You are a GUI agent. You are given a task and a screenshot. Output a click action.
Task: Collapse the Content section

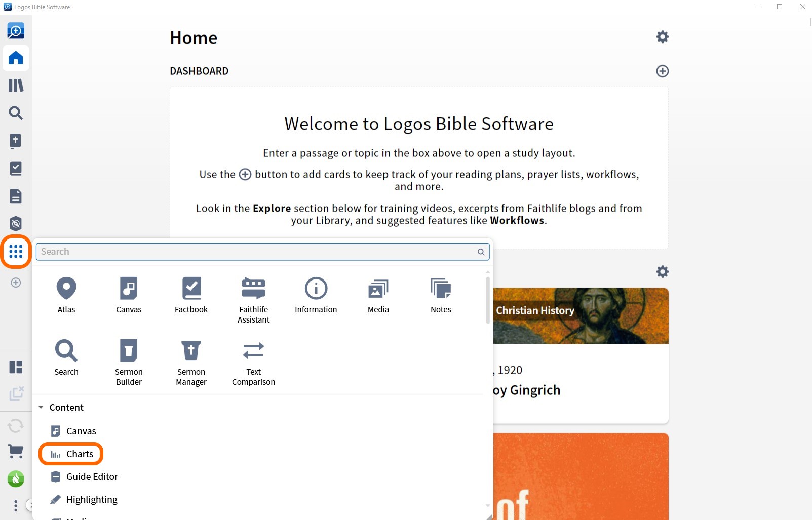[41, 407]
